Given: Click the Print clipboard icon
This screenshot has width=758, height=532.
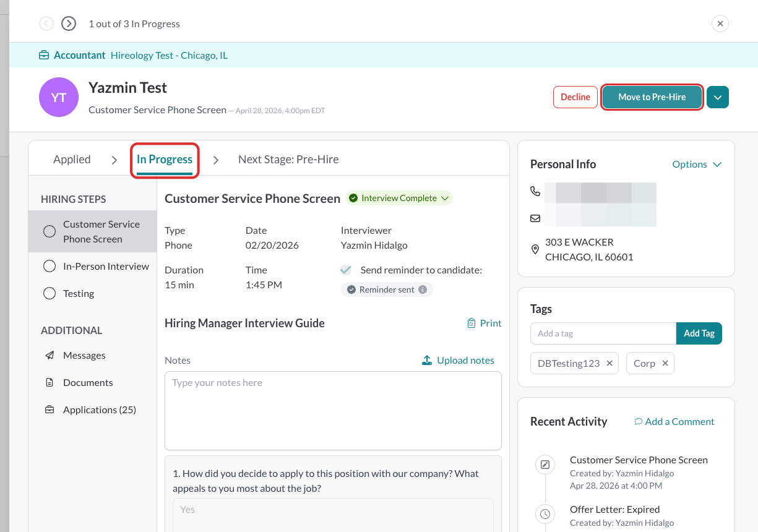Looking at the screenshot, I should click(x=472, y=323).
